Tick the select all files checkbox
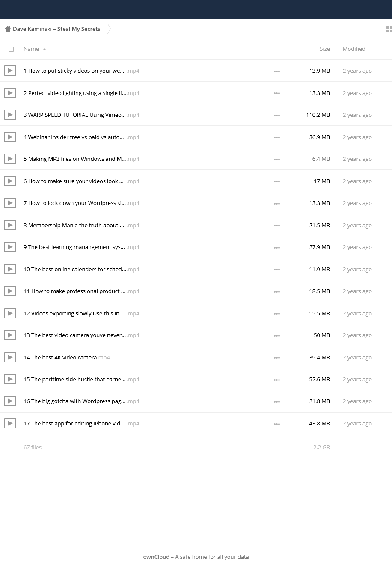Screen dimensions: 392x570 tap(11, 49)
